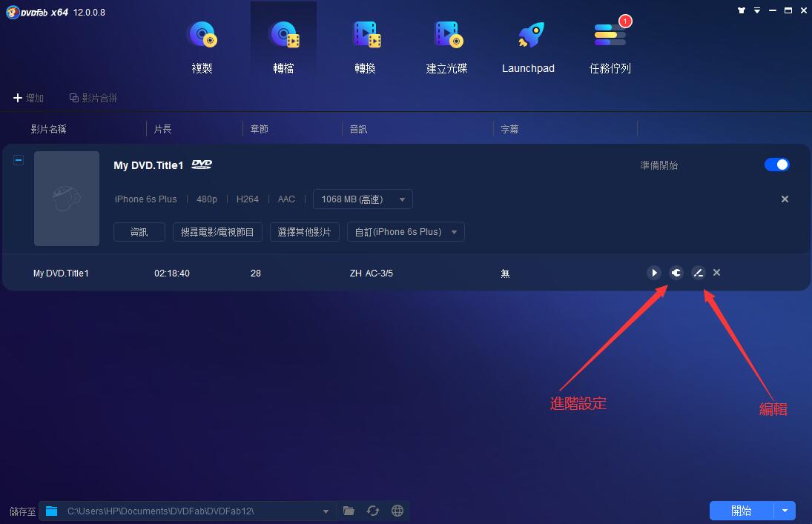The image size is (812, 524).
Task: Open the 1068 MB (高速) size dropdown
Action: coord(363,199)
